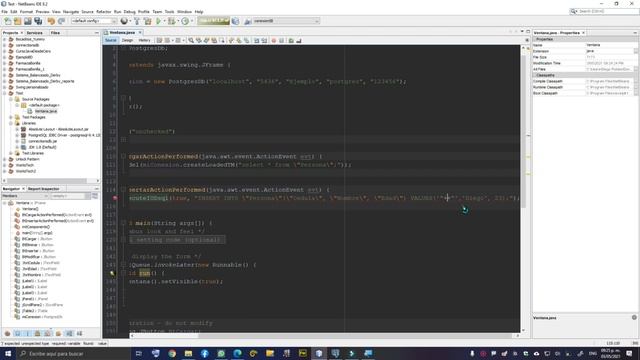Click the red breakpoint marker in editor gutter
This screenshot has height=360, width=640.
click(115, 198)
